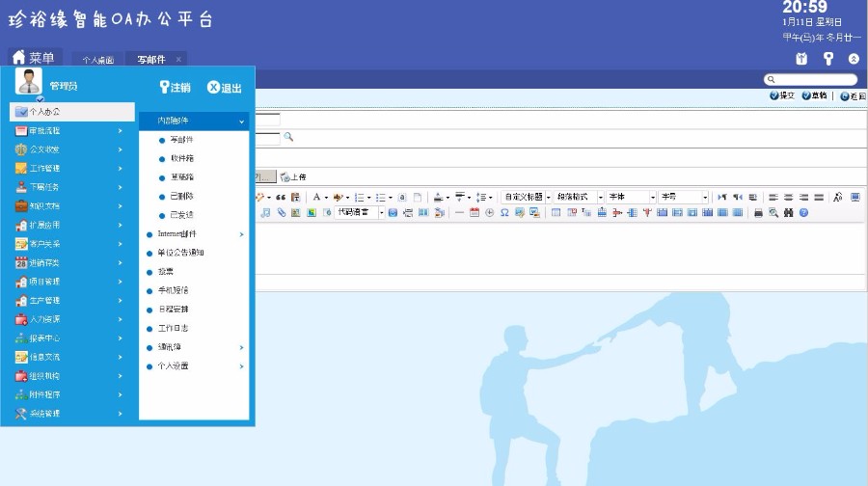Click the 草稿 save-draft link

[x=814, y=95]
